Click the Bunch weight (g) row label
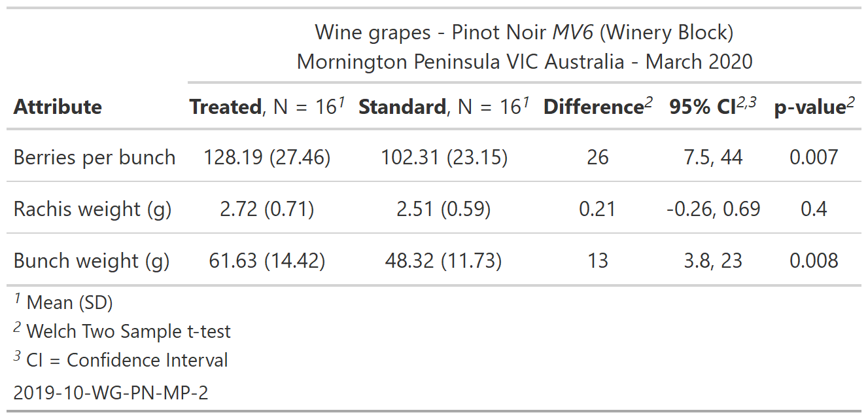 [x=92, y=261]
